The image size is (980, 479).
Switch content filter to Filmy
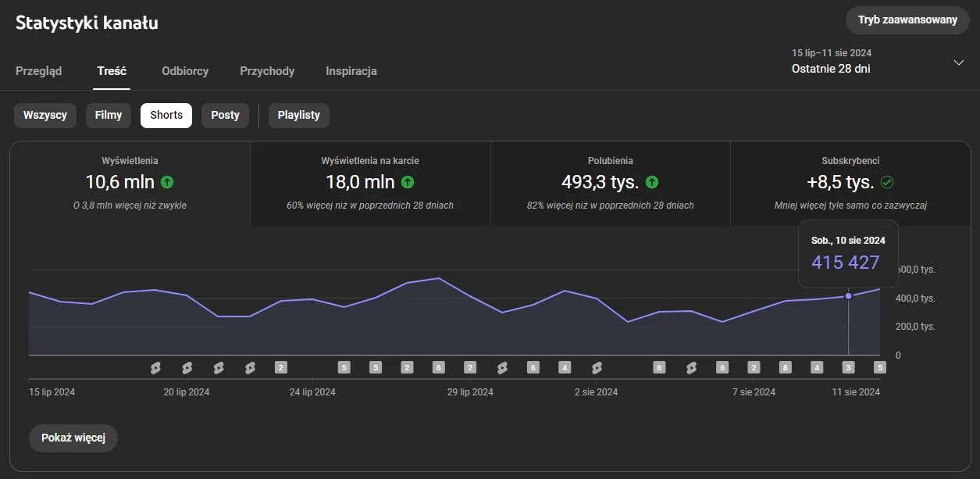point(109,115)
